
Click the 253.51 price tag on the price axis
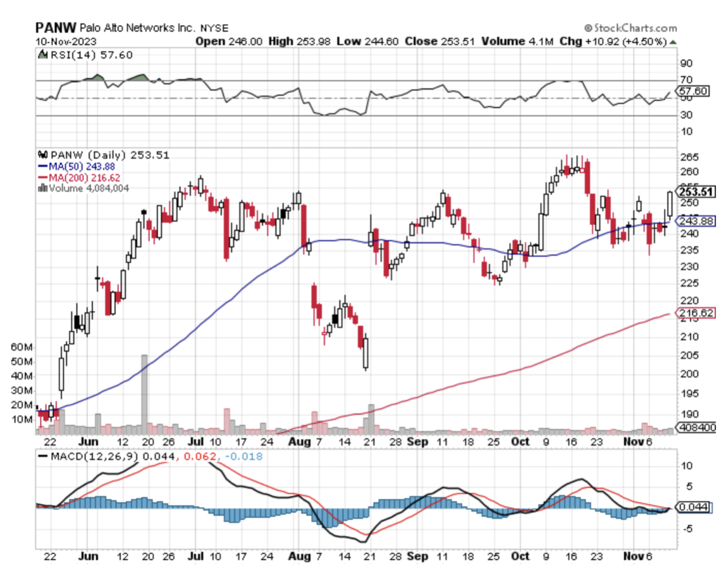pyautogui.click(x=696, y=192)
